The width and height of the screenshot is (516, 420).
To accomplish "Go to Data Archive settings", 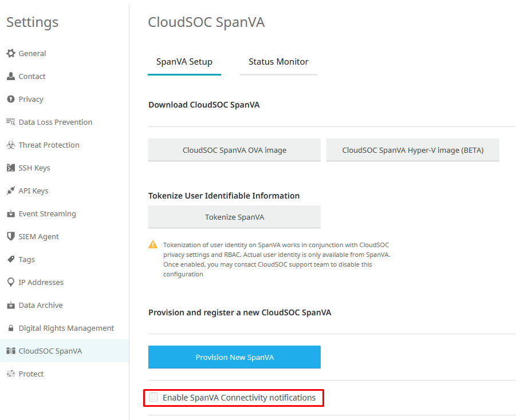I will coord(41,305).
